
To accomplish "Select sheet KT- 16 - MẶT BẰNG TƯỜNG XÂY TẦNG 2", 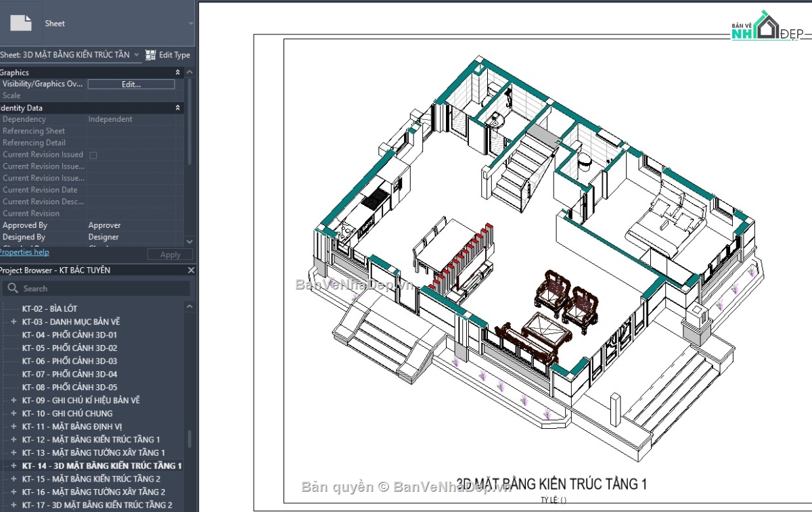I will click(93, 492).
